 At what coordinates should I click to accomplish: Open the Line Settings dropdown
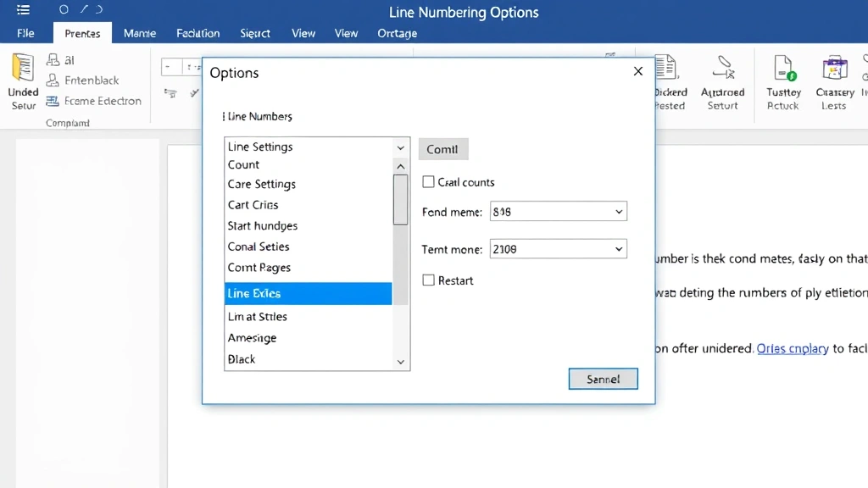[x=399, y=147]
